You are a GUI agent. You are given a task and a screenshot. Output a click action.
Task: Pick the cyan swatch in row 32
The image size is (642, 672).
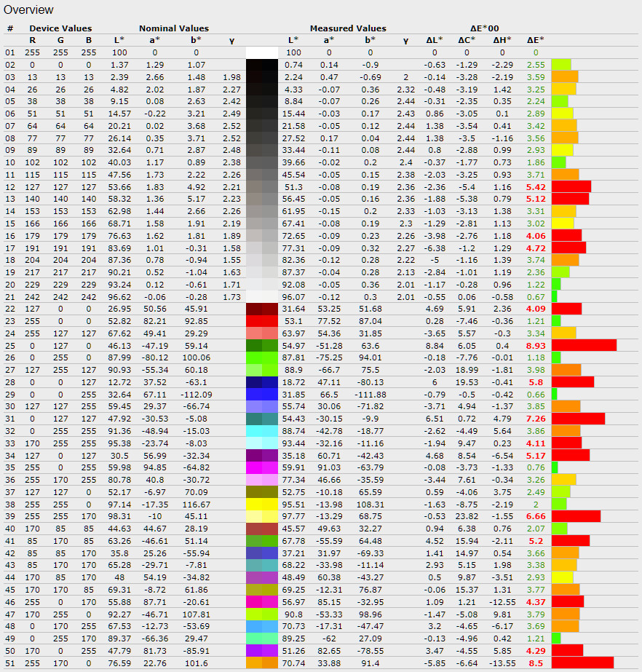(262, 430)
